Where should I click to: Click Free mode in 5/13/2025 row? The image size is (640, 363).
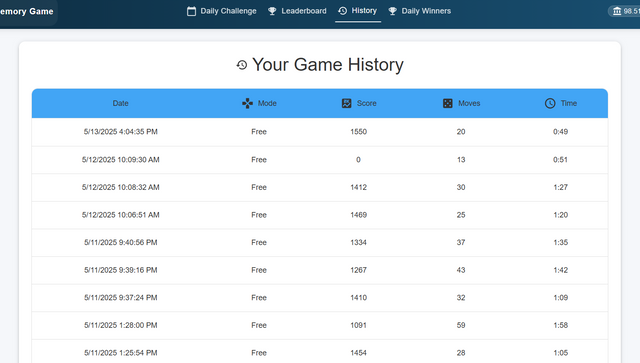pyautogui.click(x=259, y=131)
